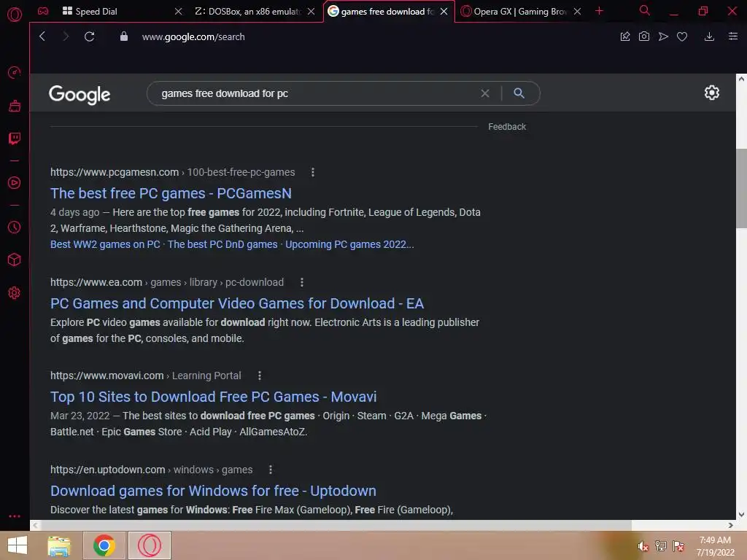Click scroll down arrow on page

[x=741, y=514]
